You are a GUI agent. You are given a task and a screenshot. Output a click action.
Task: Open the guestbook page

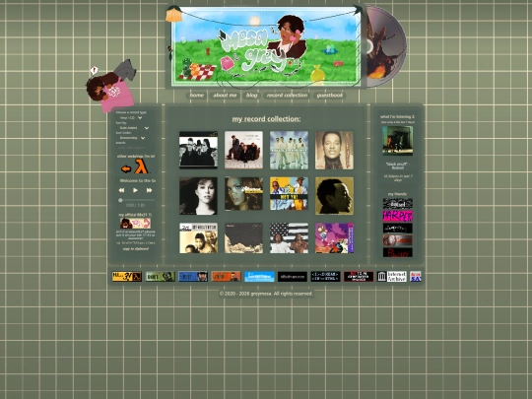click(329, 96)
